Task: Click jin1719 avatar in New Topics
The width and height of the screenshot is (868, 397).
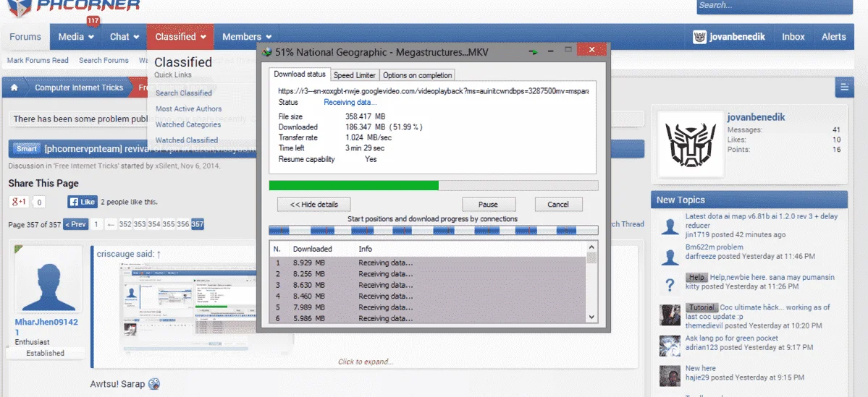Action: pos(670,226)
